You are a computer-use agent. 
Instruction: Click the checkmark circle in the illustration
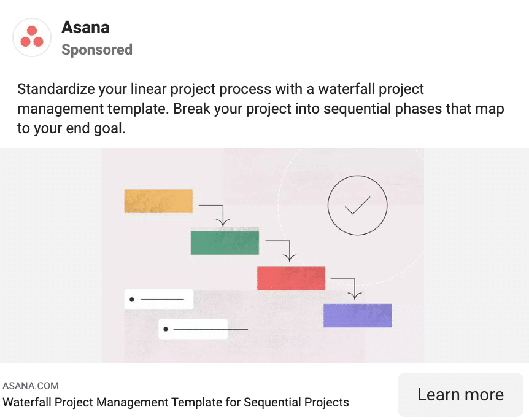point(358,205)
